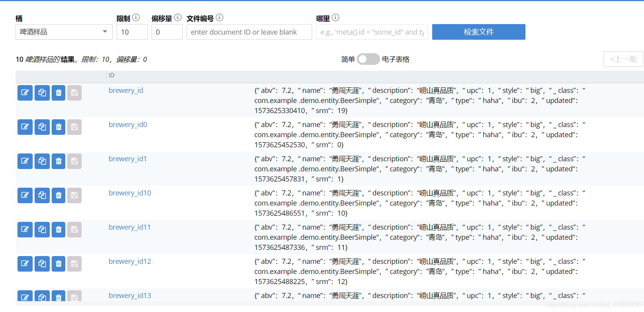Screen dimensions: 644x312
Task: Open the brewery_id13 document link
Action: pos(130,295)
